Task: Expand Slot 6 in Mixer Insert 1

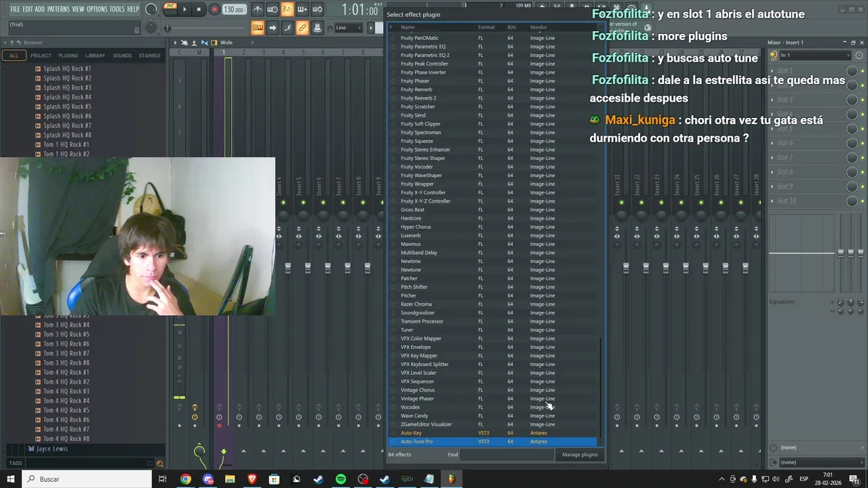Action: pos(773,143)
